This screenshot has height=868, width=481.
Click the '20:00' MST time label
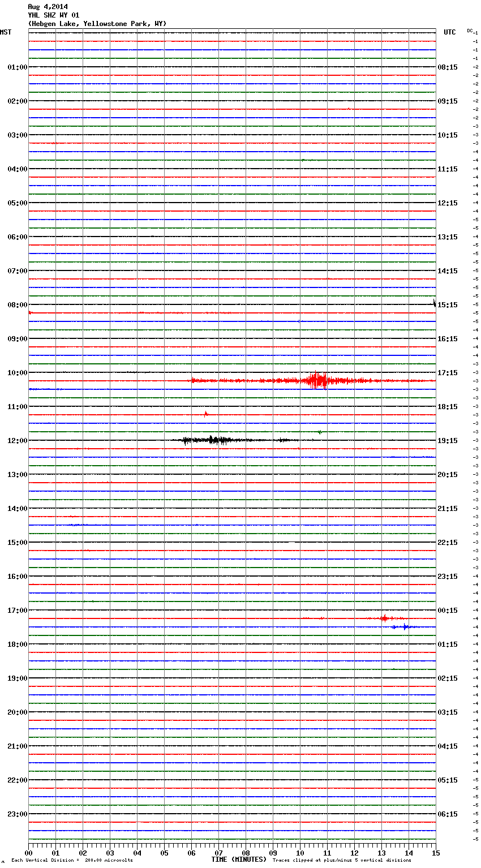18,712
